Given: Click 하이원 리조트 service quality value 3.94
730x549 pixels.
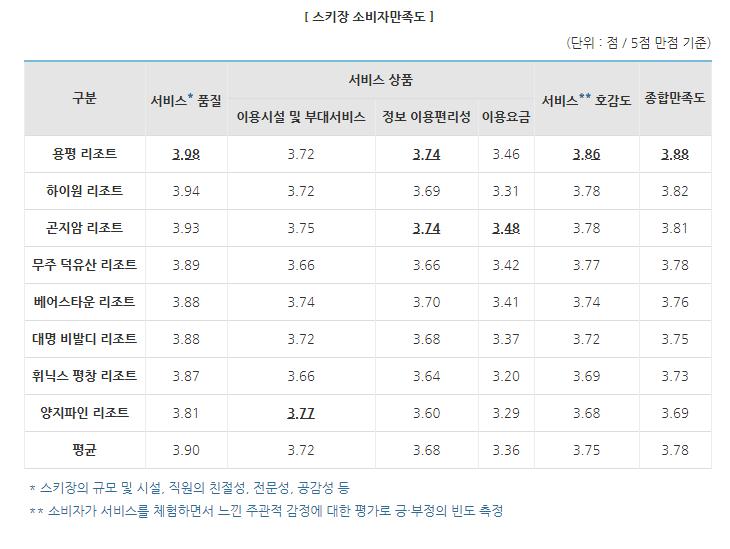Looking at the screenshot, I should (186, 191).
